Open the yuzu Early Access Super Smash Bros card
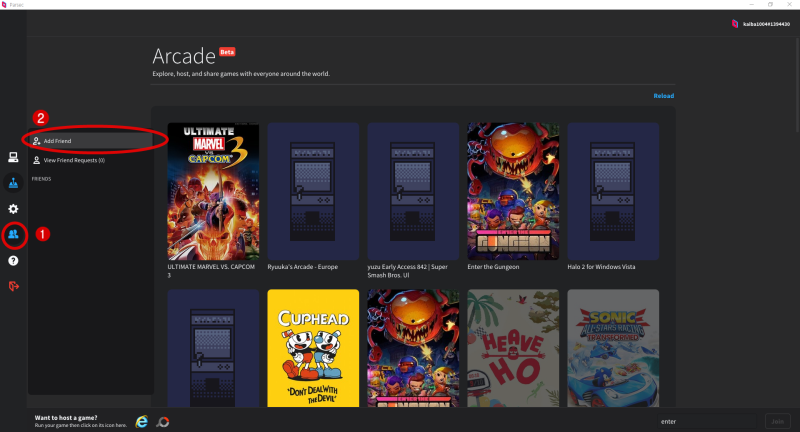 pyautogui.click(x=413, y=191)
